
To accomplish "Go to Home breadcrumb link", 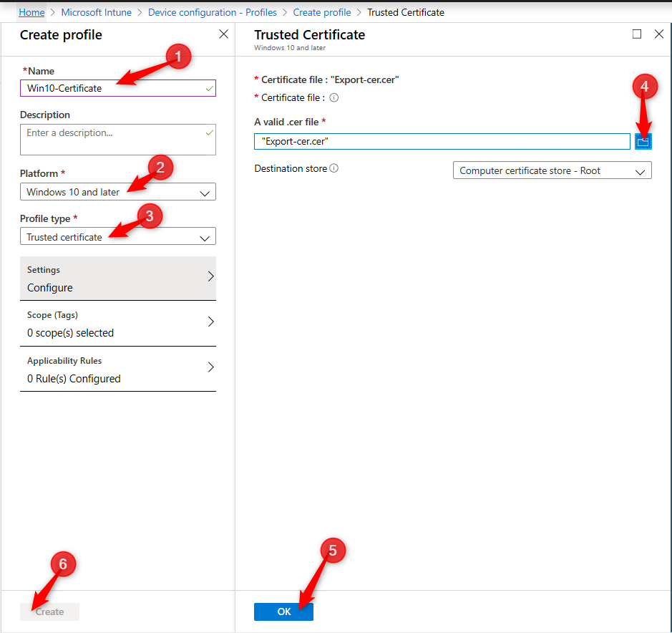I will click(x=31, y=12).
